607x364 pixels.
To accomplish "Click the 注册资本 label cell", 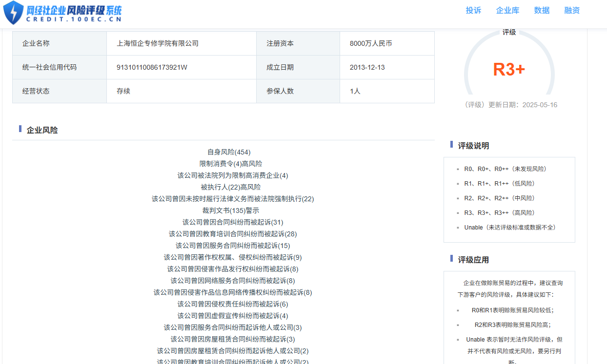I will [x=298, y=43].
